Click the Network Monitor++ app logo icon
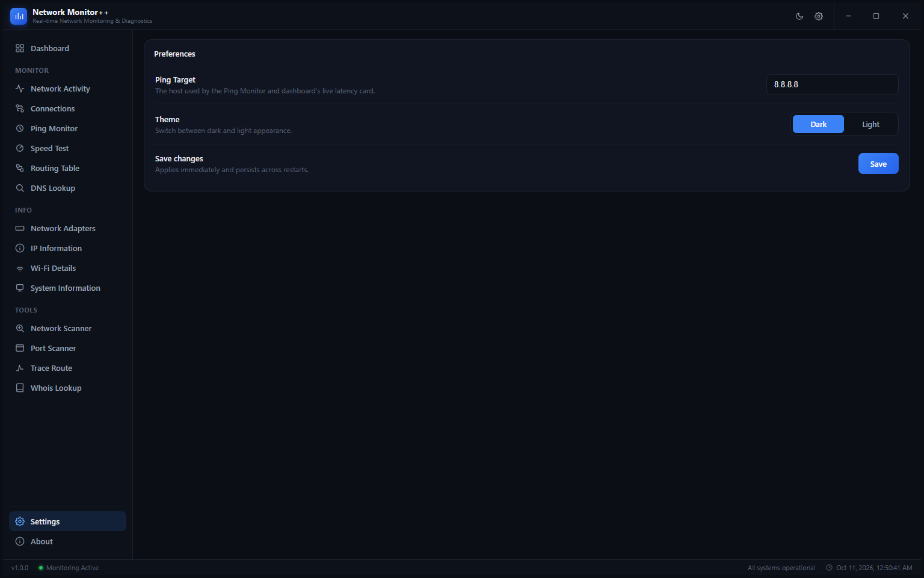The height and width of the screenshot is (578, 924). pyautogui.click(x=19, y=16)
